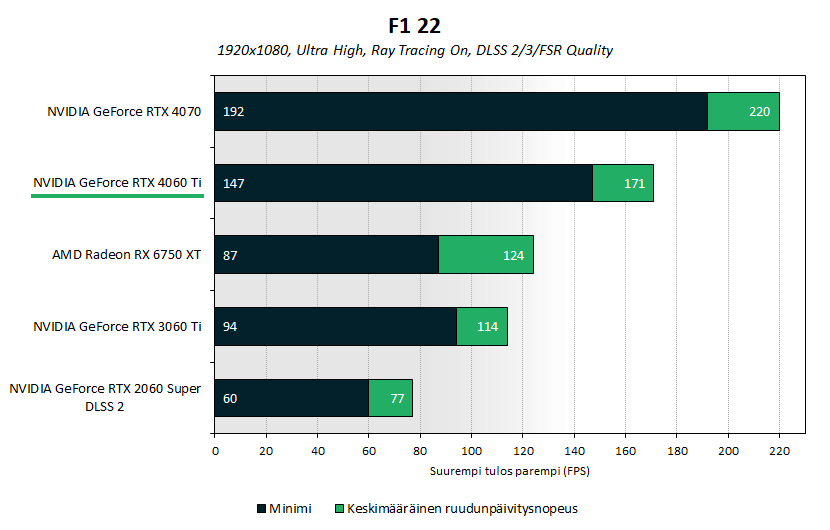Click the axis title Suurempi tulos parempi (FPS)

(510, 471)
